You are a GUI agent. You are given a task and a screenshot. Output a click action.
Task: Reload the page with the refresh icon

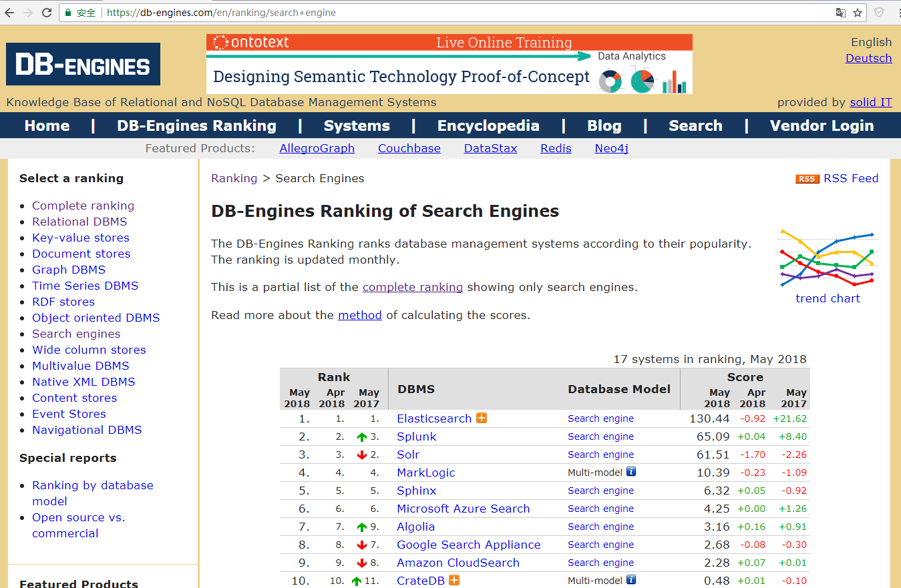(x=47, y=13)
